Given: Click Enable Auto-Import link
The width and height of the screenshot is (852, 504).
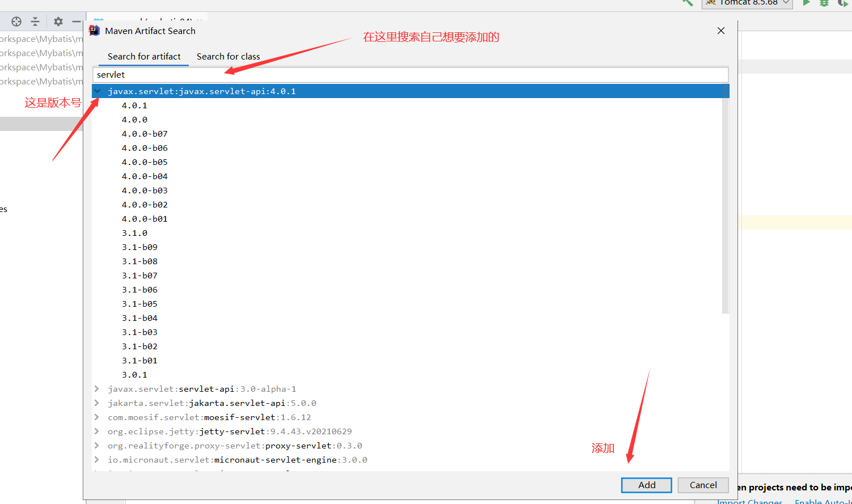Looking at the screenshot, I should 823,501.
